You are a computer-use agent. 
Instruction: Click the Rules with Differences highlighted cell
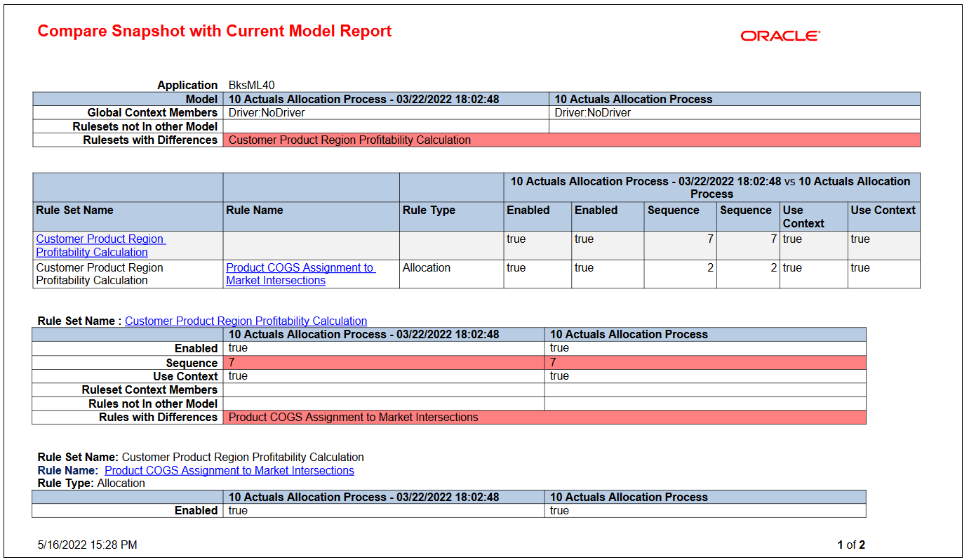(351, 417)
